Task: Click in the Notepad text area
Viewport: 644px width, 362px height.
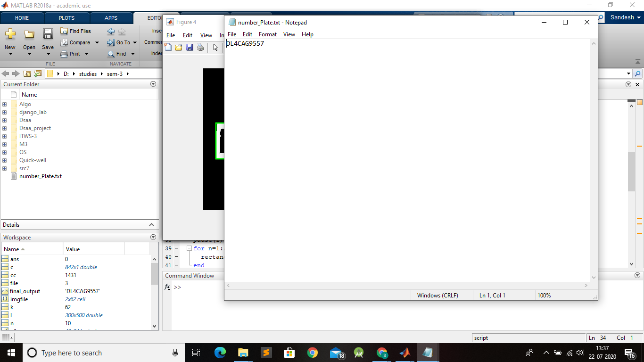Action: [x=407, y=160]
